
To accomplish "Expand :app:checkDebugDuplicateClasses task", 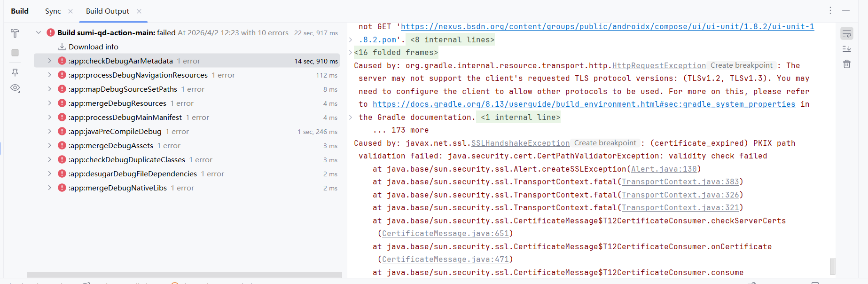I will [x=49, y=159].
